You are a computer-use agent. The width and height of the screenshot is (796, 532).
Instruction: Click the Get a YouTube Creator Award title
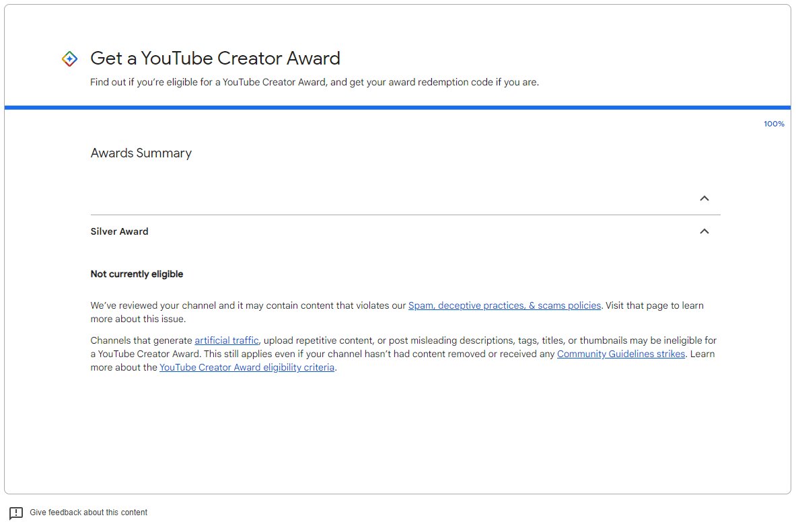(x=215, y=59)
